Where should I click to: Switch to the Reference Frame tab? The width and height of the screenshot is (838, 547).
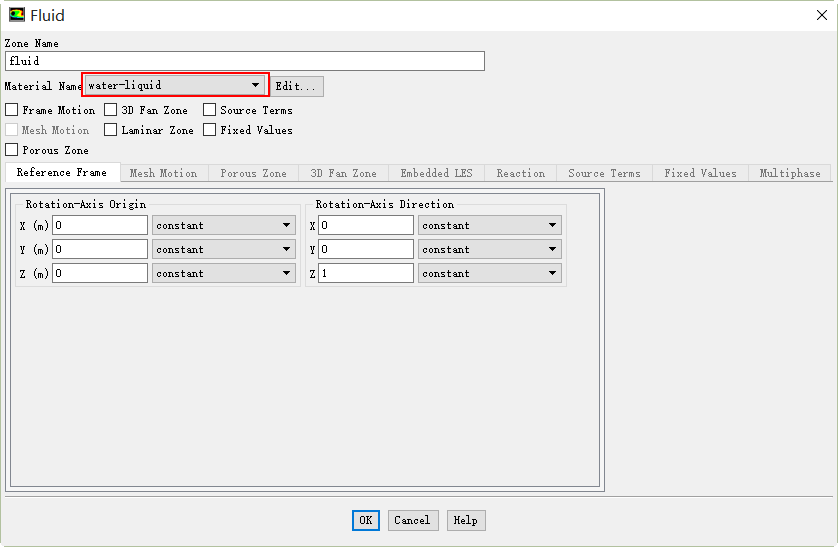click(62, 173)
